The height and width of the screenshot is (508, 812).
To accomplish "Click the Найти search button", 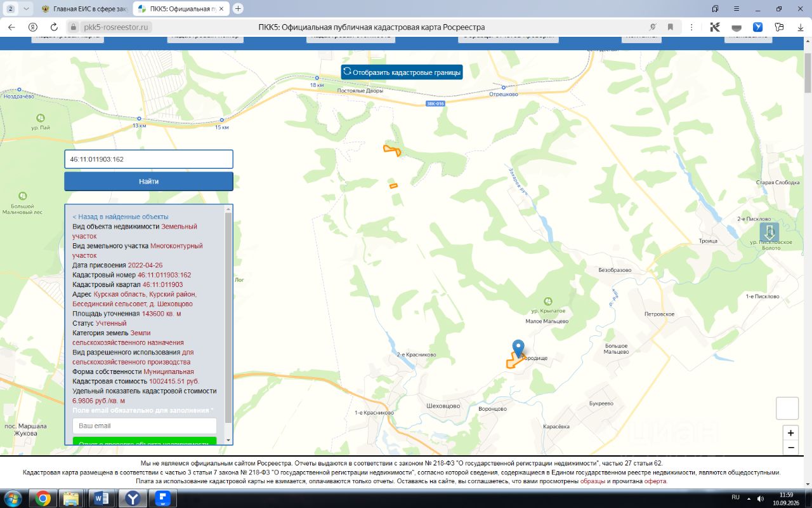I will 148,181.
